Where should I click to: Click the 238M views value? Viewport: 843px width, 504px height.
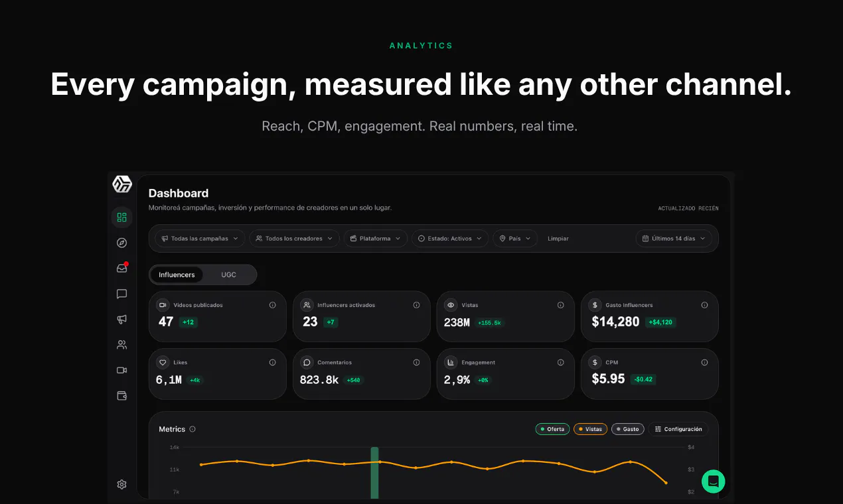click(x=457, y=322)
